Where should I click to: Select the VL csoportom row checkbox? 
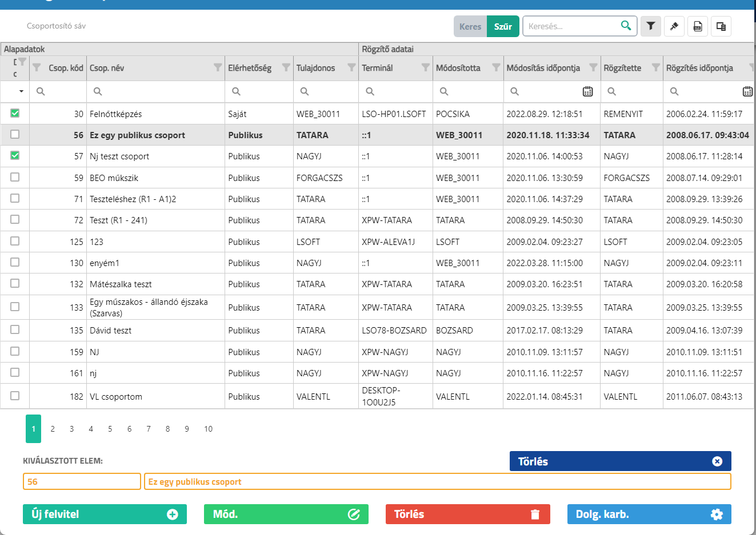coord(15,396)
